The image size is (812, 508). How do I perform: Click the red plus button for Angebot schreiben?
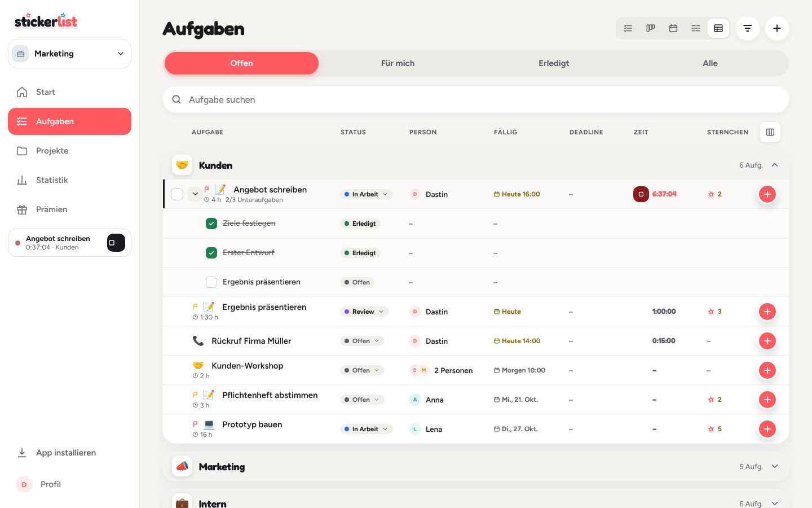(x=767, y=194)
